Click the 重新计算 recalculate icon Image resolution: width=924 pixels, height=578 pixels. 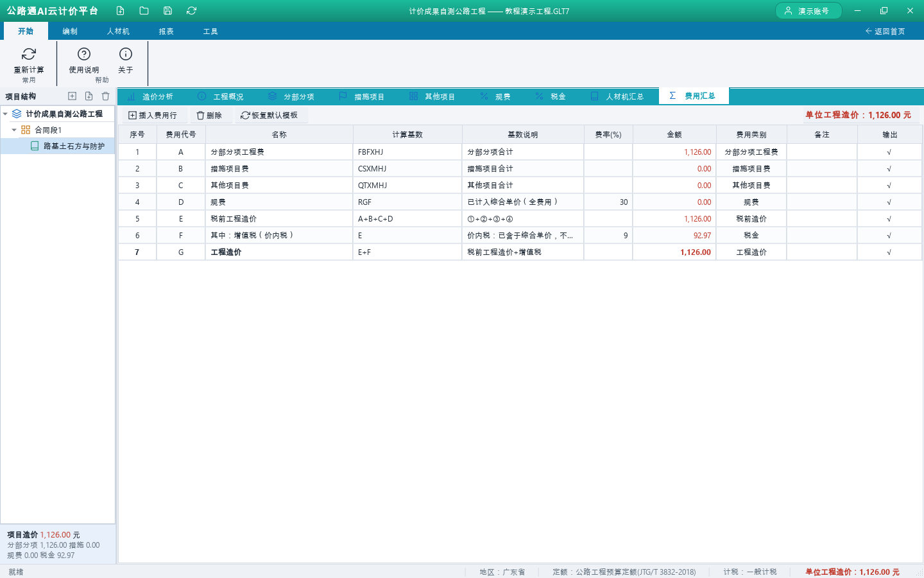tap(29, 54)
